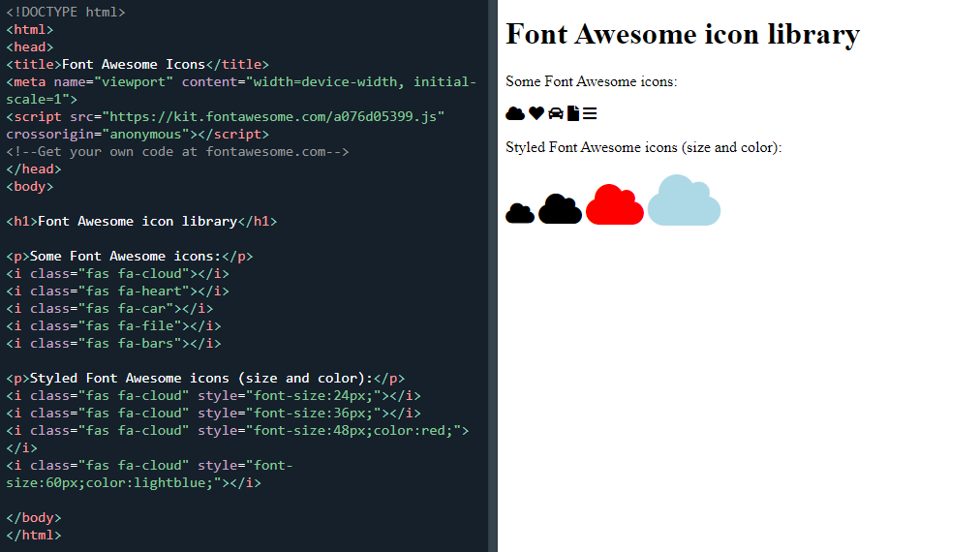Click the heart icon in preview
The width and height of the screenshot is (980, 552).
click(x=536, y=113)
